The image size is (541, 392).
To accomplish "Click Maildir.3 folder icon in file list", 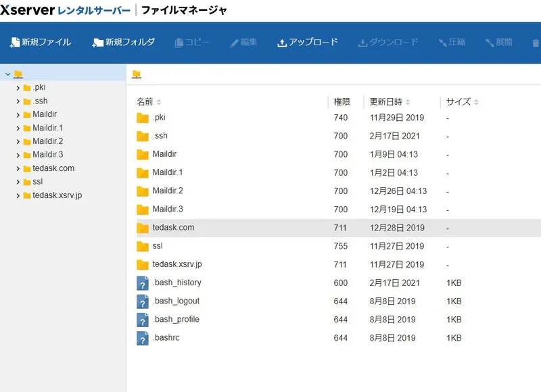I will (x=143, y=210).
